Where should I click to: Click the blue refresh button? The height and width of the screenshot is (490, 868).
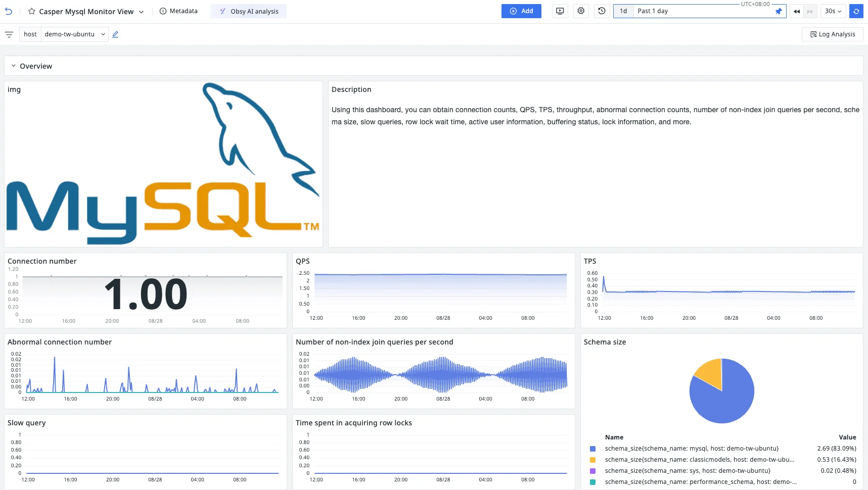coord(856,11)
